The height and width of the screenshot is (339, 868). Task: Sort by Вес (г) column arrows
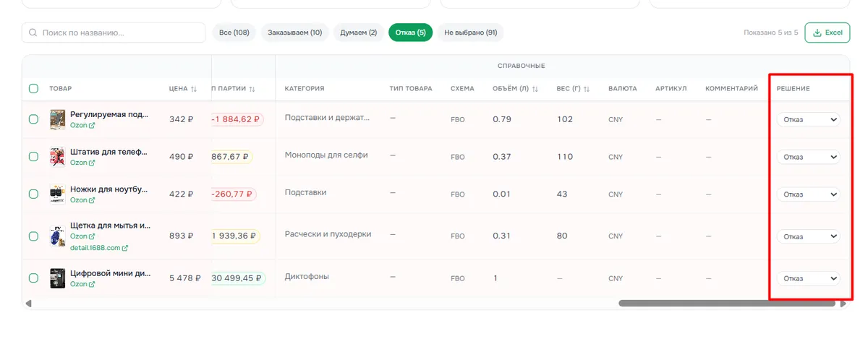587,89
